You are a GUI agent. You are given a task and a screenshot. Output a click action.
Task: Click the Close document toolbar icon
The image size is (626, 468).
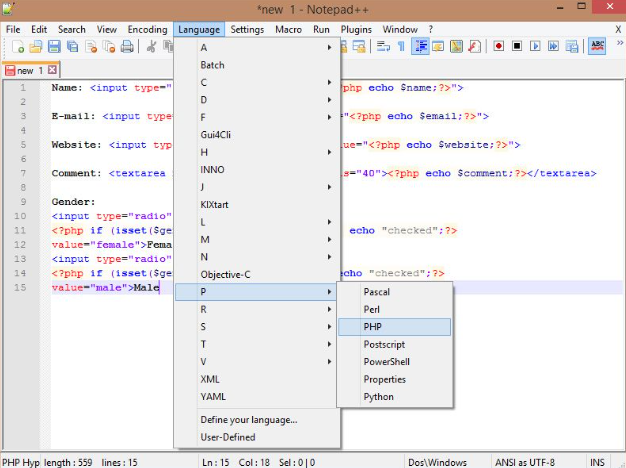(91, 47)
